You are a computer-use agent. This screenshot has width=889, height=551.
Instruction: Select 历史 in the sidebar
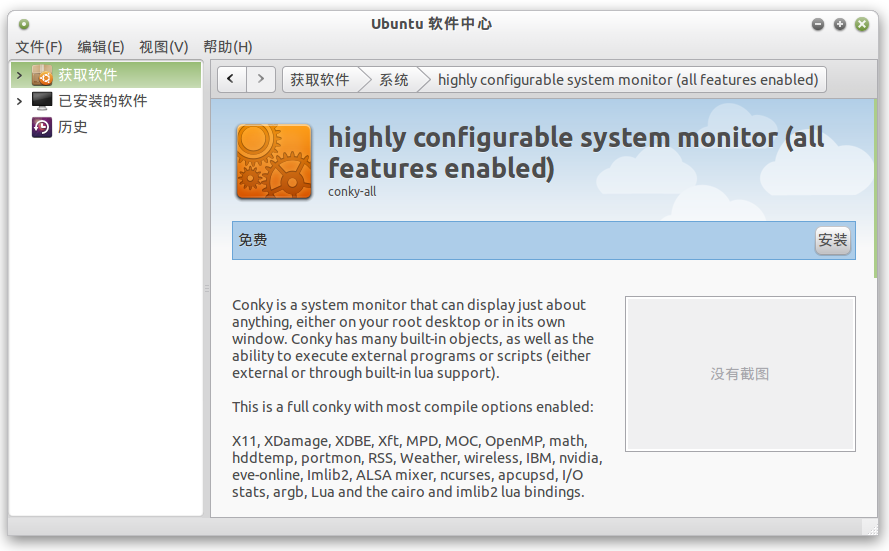point(73,127)
